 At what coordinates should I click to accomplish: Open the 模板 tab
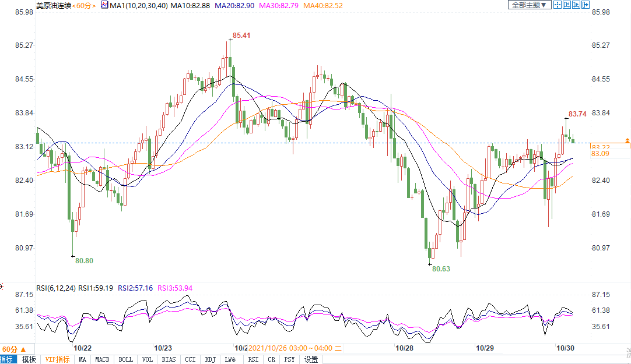point(29,359)
